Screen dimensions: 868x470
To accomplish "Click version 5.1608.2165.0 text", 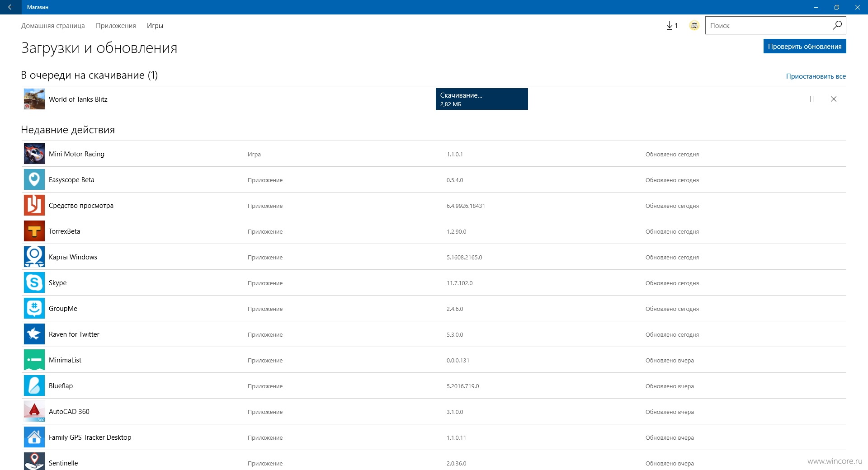I will click(464, 258).
